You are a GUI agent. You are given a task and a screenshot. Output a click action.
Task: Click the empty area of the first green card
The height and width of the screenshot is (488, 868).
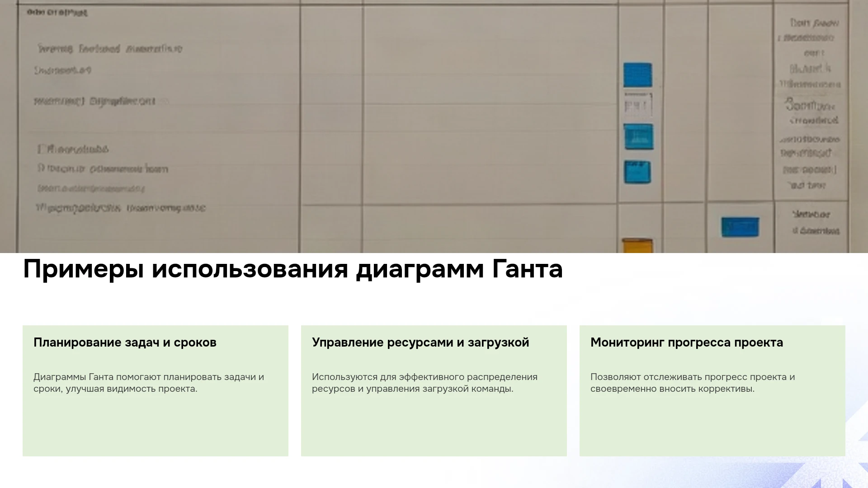(x=156, y=425)
